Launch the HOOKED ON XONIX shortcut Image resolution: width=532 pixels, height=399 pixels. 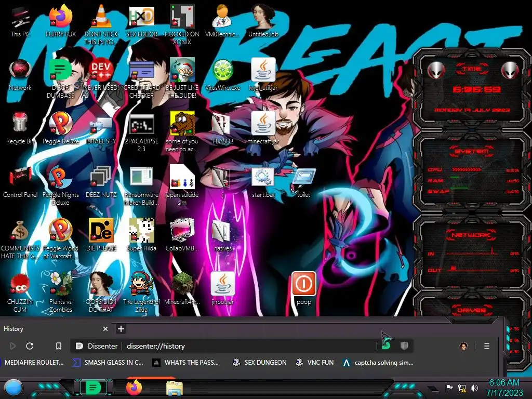[182, 24]
